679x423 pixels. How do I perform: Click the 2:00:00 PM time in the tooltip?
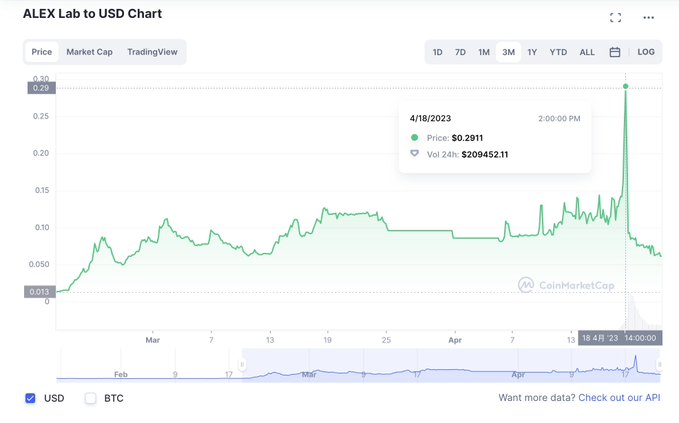[x=559, y=119]
